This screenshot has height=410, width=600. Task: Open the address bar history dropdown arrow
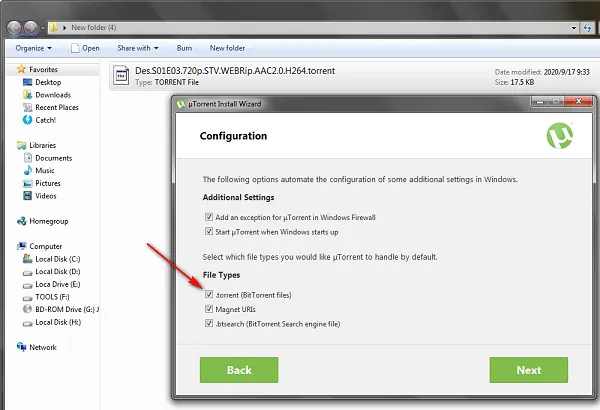coord(574,28)
